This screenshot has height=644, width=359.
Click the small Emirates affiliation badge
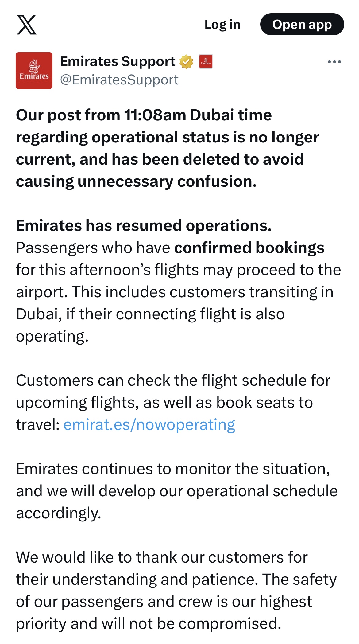[206, 62]
